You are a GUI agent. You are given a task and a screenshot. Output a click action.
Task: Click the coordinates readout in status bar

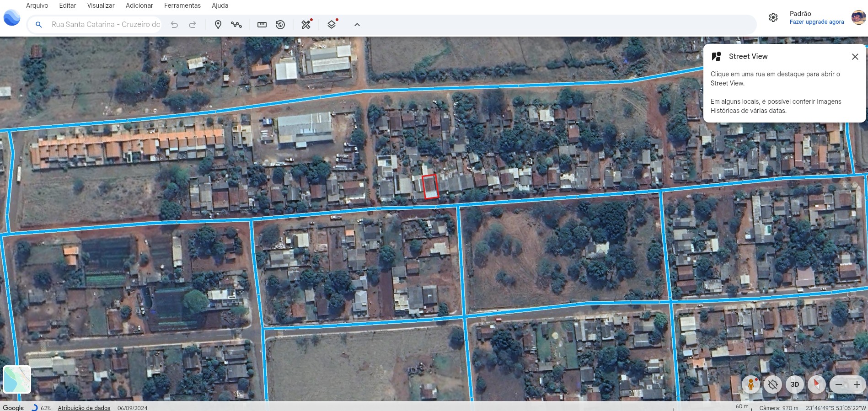click(x=836, y=408)
